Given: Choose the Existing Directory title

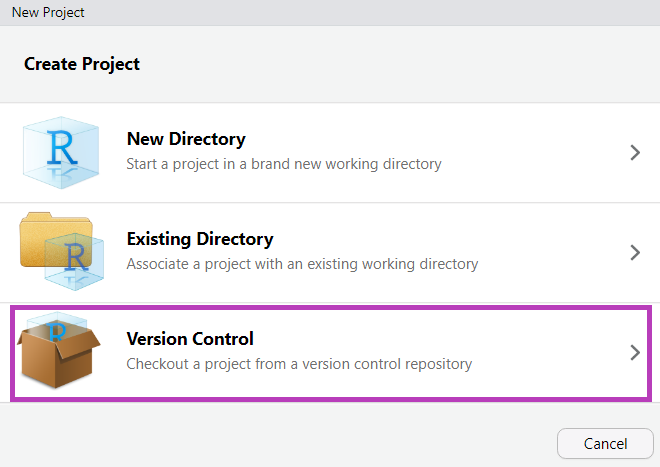Looking at the screenshot, I should pyautogui.click(x=200, y=239).
